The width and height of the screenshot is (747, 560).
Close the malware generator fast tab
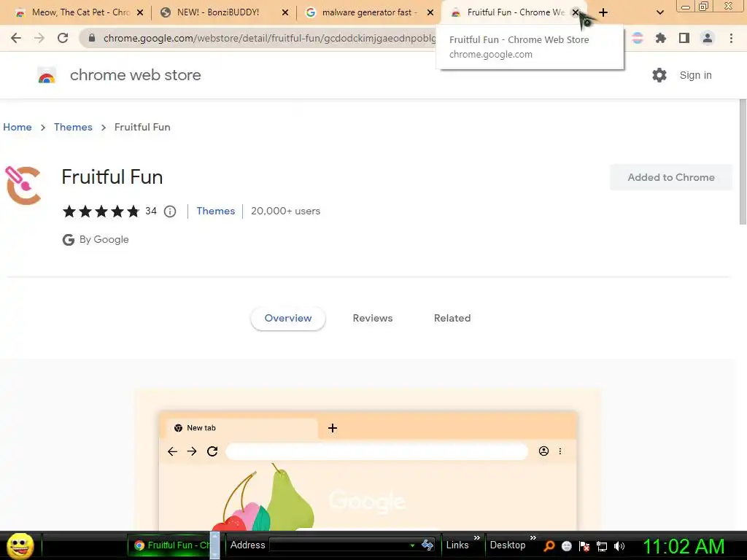[430, 12]
